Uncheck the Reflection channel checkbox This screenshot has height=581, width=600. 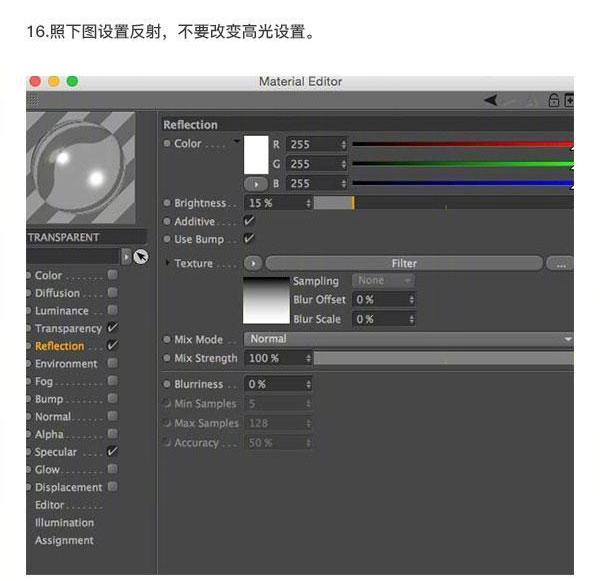112,345
